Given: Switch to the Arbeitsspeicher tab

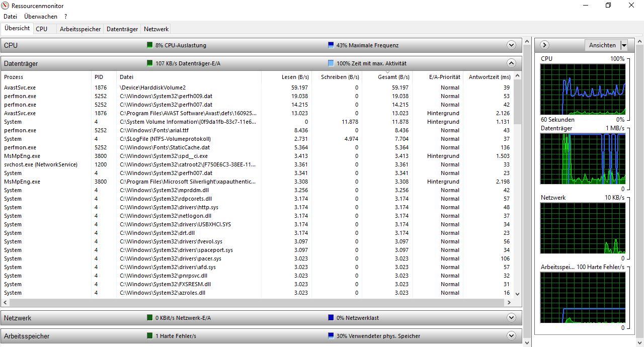Looking at the screenshot, I should coord(80,29).
